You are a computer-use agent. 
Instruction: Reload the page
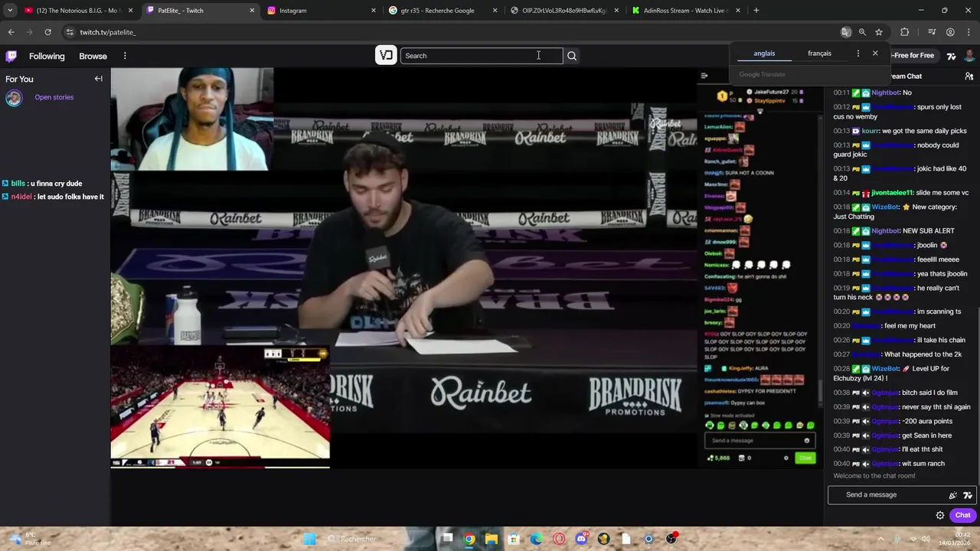47,32
